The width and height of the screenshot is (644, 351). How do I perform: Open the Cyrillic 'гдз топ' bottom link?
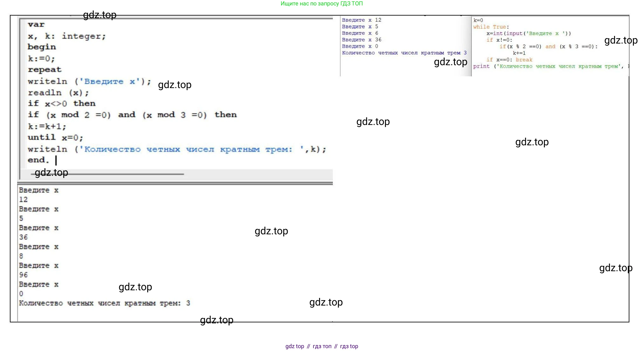(322, 346)
